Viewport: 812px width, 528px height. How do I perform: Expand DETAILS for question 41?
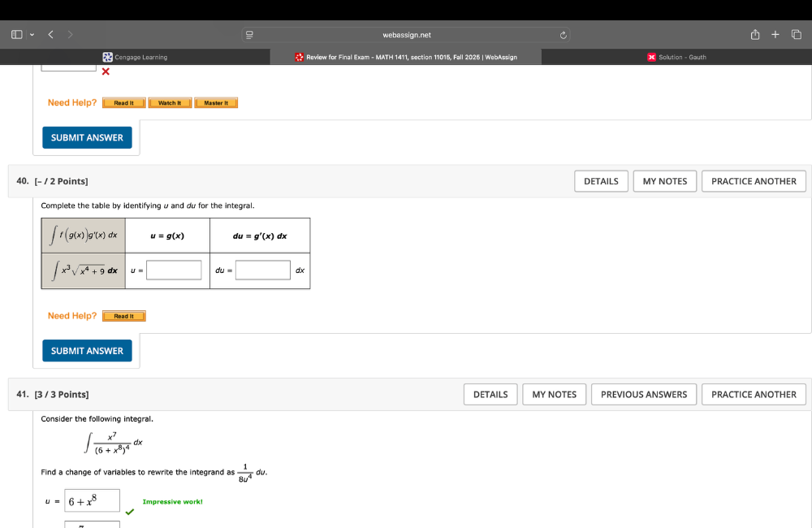[x=490, y=395]
